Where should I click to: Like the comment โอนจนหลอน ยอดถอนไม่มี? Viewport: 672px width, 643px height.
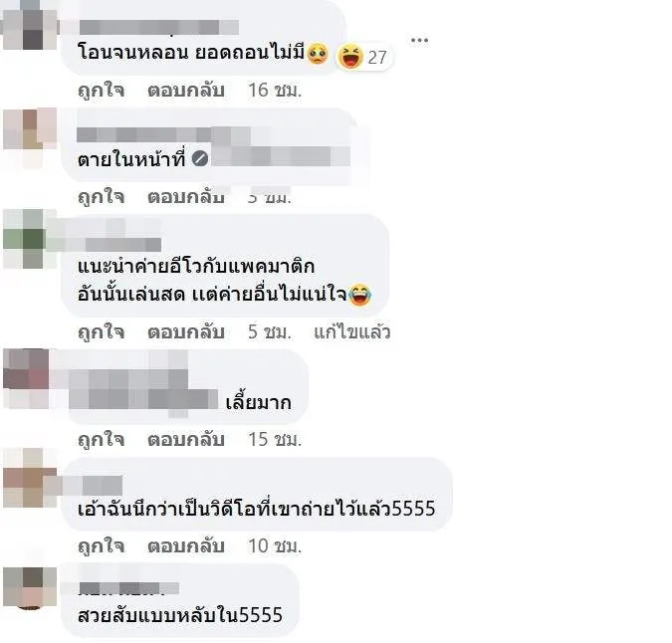tap(102, 91)
